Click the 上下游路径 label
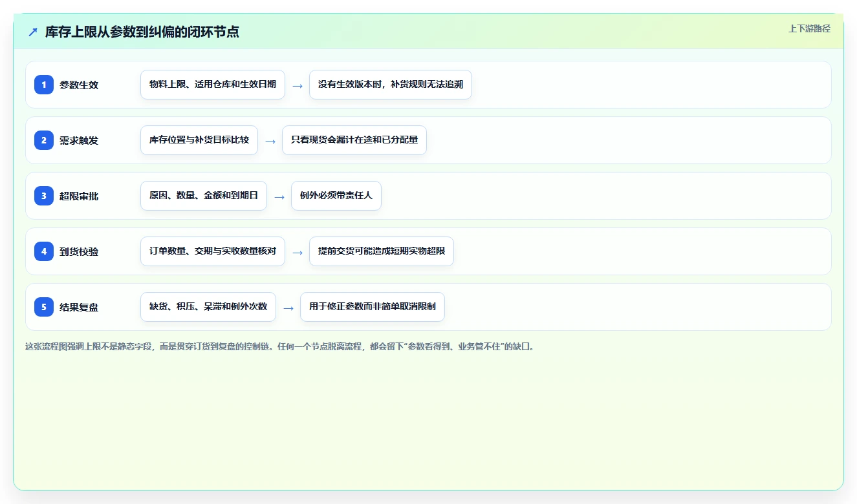This screenshot has width=857, height=504. click(809, 28)
